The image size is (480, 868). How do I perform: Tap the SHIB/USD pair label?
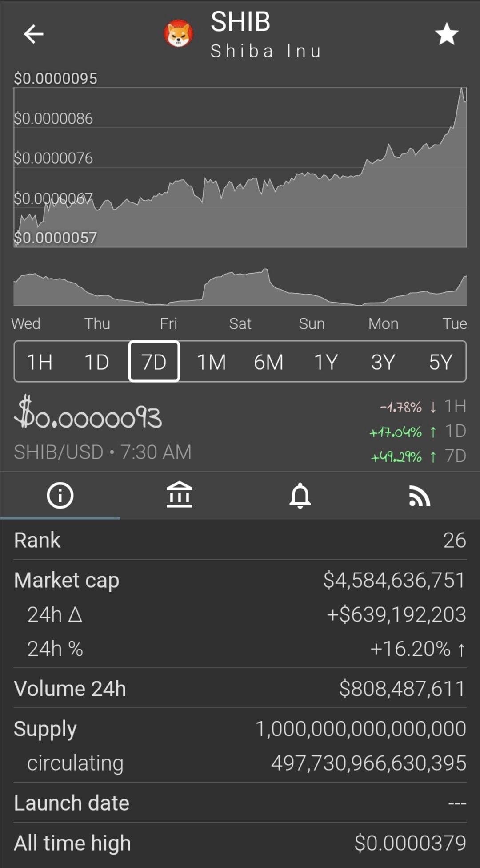click(59, 452)
